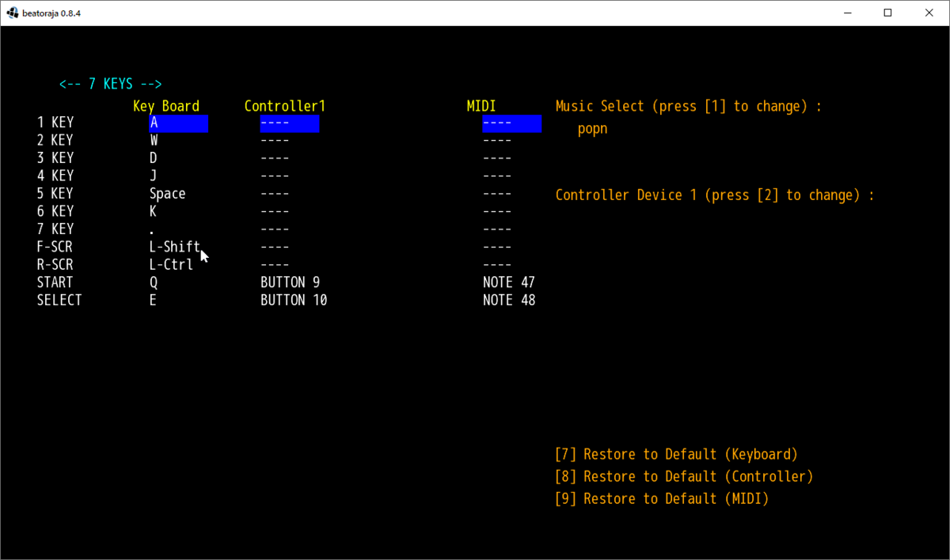Maximize the beatoraja window
Viewport: 950px width, 560px height.
point(887,13)
